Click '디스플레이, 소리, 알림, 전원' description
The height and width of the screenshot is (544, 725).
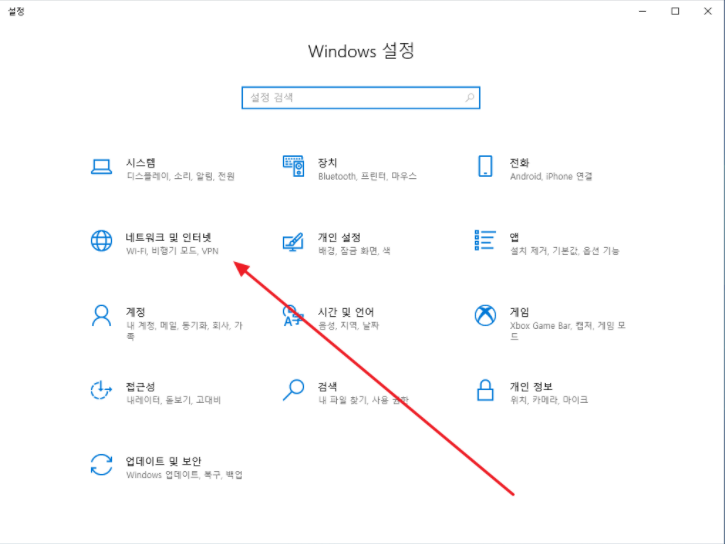(x=180, y=176)
